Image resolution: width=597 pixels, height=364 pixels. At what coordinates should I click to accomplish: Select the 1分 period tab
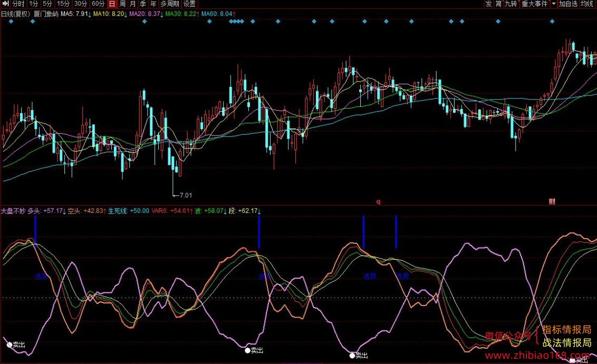[x=34, y=4]
